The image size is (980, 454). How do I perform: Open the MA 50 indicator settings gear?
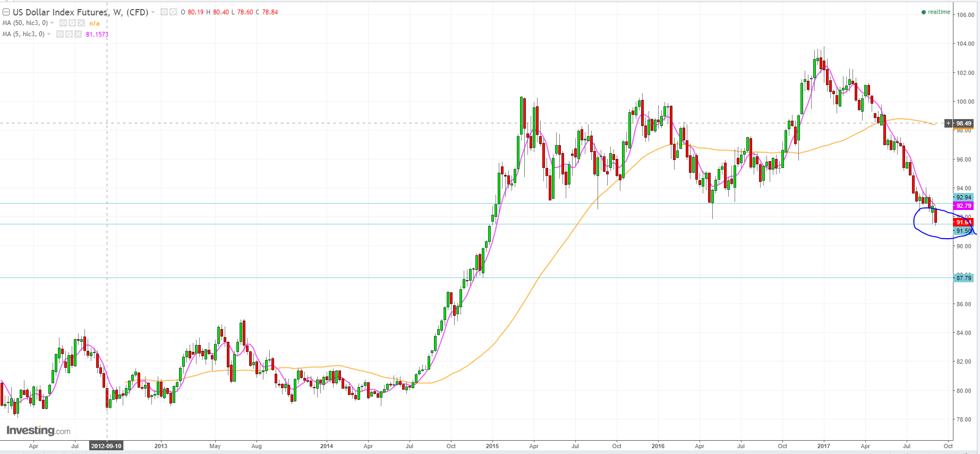click(72, 23)
